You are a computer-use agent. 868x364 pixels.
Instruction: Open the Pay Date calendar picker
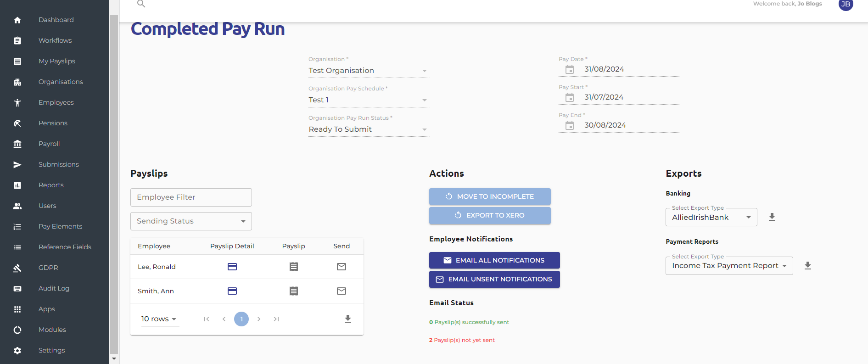570,69
